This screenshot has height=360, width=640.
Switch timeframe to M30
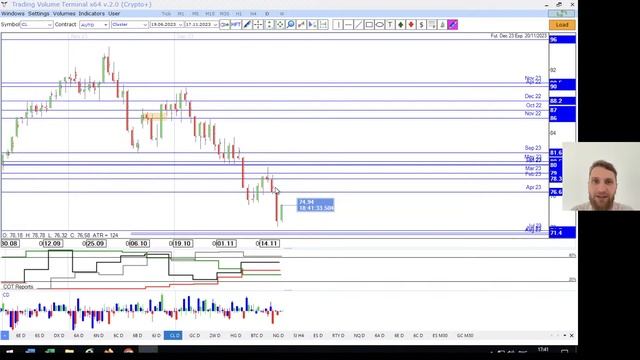pos(224,14)
